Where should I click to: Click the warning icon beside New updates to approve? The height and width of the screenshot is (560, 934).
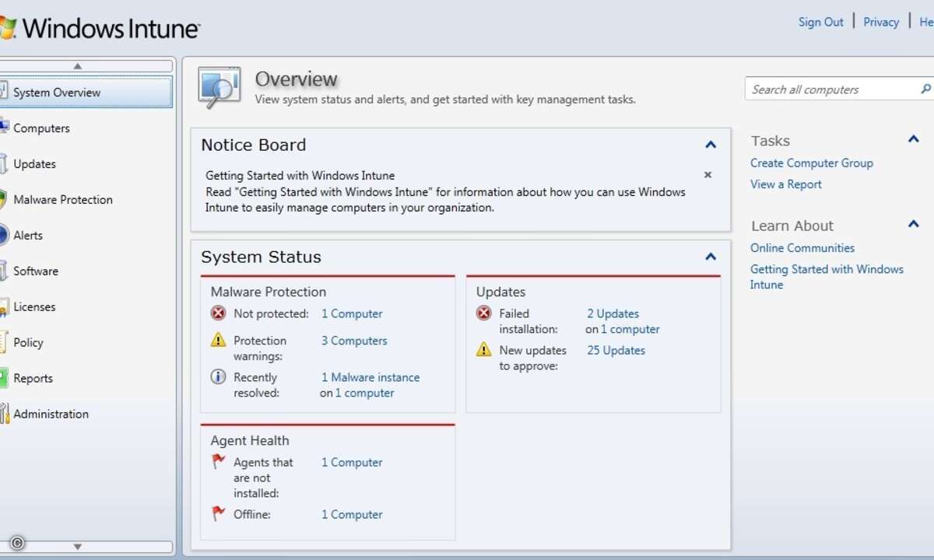[x=484, y=349]
